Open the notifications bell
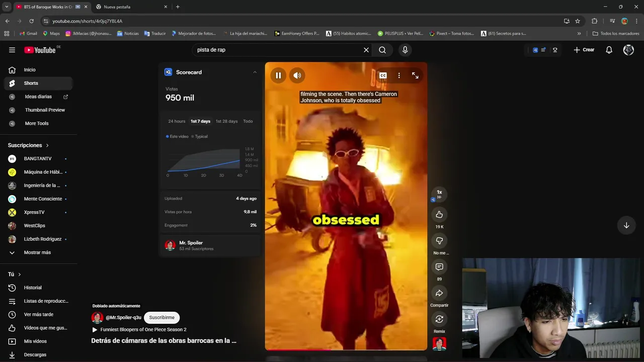 point(609,50)
